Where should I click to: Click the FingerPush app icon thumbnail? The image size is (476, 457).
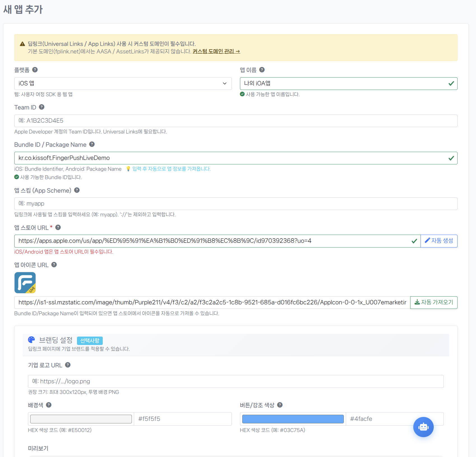tap(25, 283)
